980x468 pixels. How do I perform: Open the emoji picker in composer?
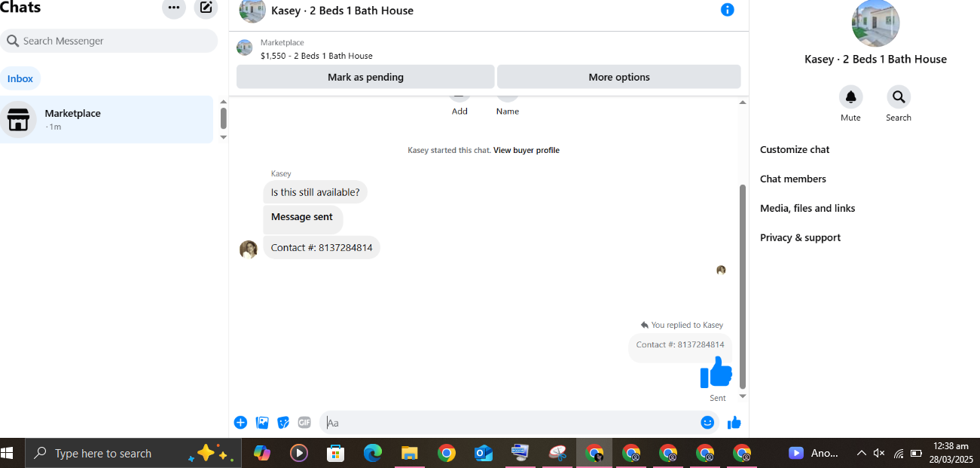click(x=707, y=423)
